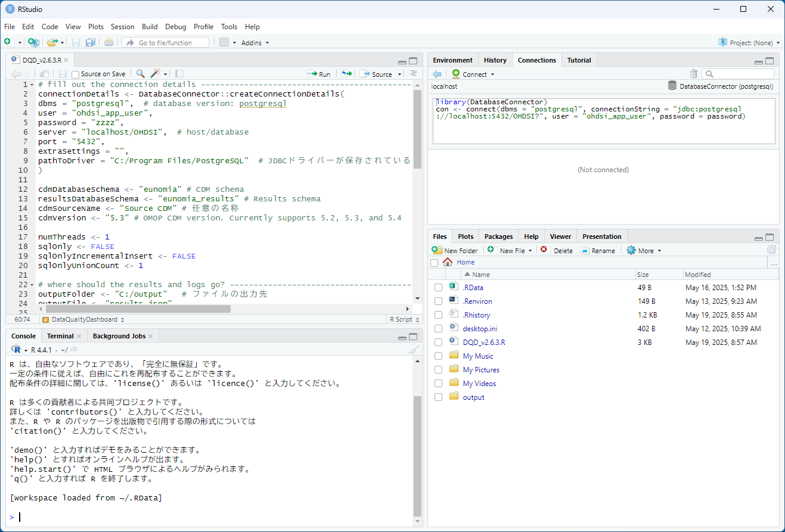Open the Addins dropdown
The image size is (785, 532).
[255, 43]
